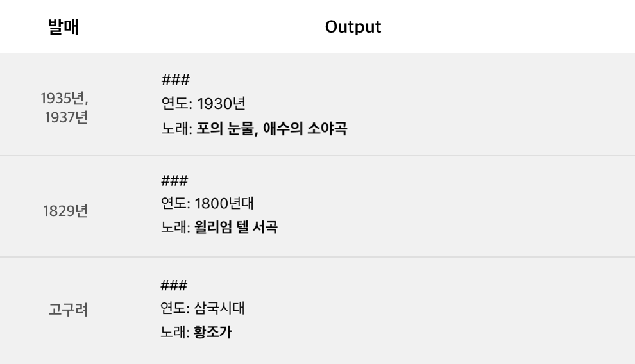Click the 고구려 release cell

pyautogui.click(x=68, y=310)
